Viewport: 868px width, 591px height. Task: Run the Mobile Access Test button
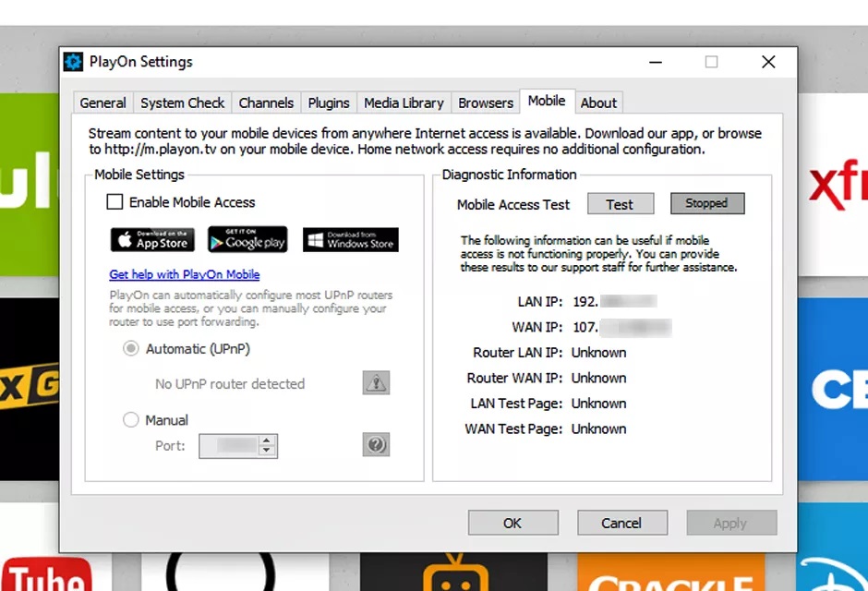click(x=620, y=204)
